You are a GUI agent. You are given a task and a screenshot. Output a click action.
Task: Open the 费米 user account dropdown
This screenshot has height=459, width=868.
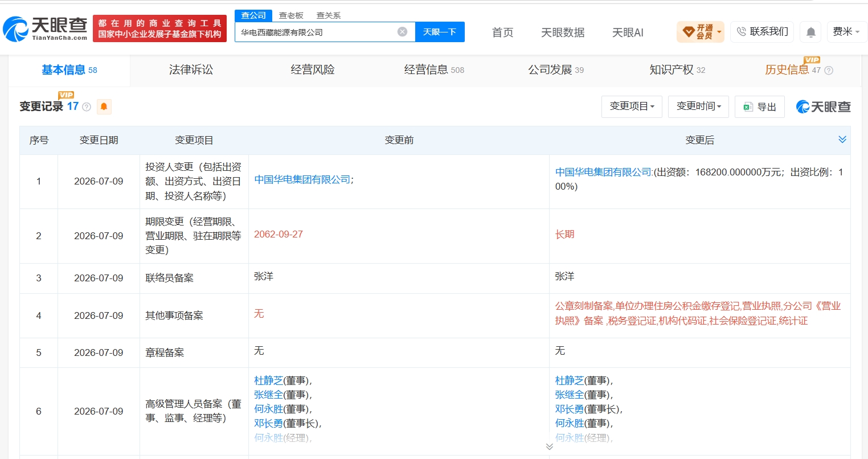846,32
